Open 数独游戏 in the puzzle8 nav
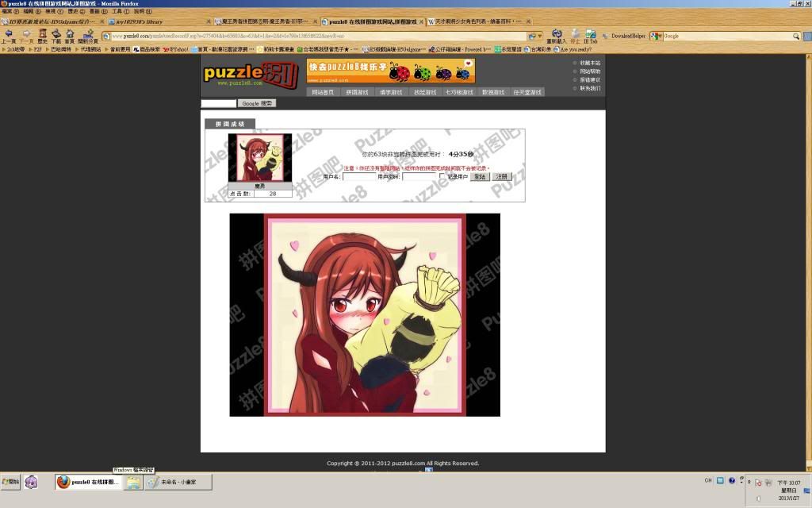The width and height of the screenshot is (812, 508). pyautogui.click(x=493, y=92)
